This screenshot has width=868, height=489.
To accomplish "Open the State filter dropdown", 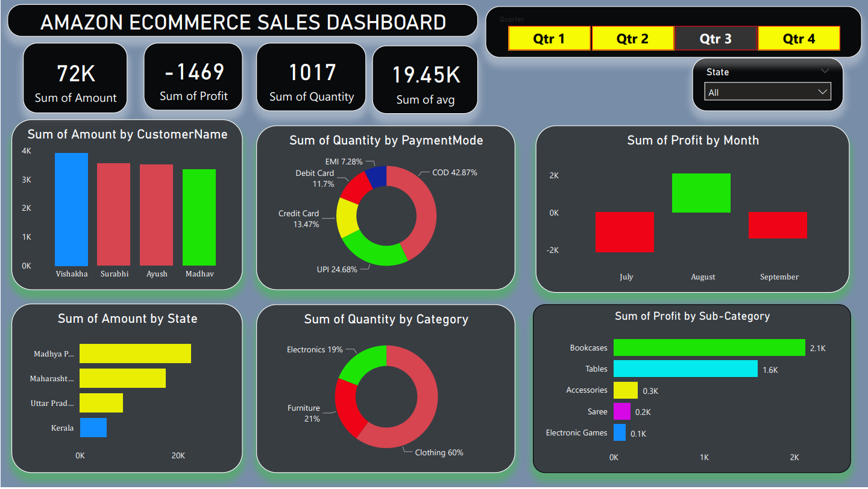I will point(822,92).
